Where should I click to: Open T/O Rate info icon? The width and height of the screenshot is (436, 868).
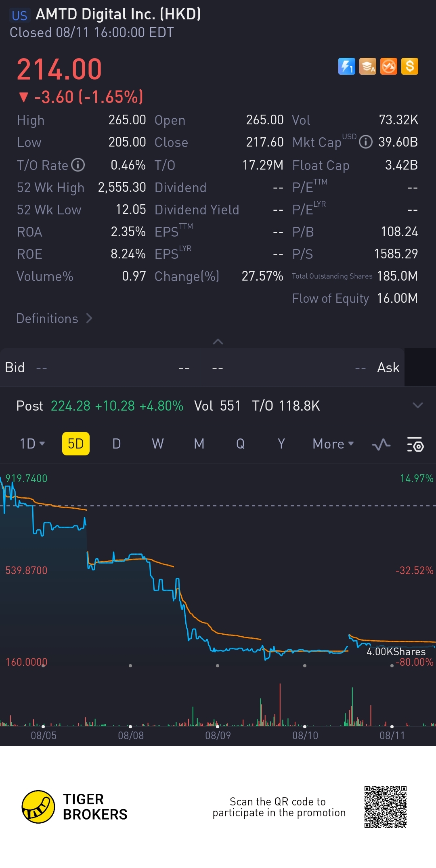pyautogui.click(x=78, y=165)
